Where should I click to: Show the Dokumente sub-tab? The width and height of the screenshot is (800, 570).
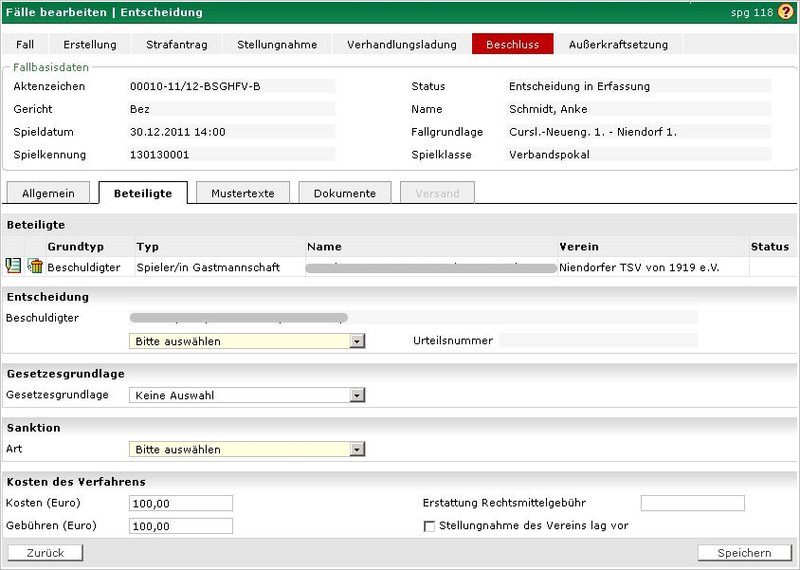[x=345, y=193]
